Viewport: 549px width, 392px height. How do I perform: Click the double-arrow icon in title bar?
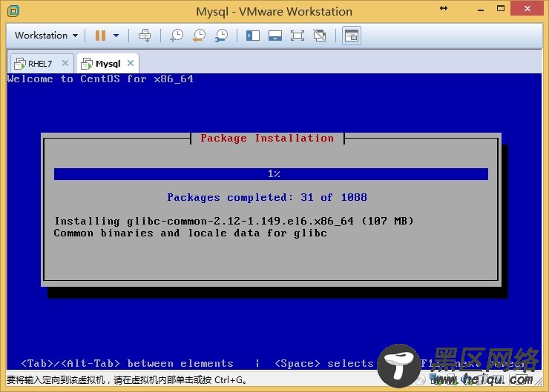click(444, 8)
